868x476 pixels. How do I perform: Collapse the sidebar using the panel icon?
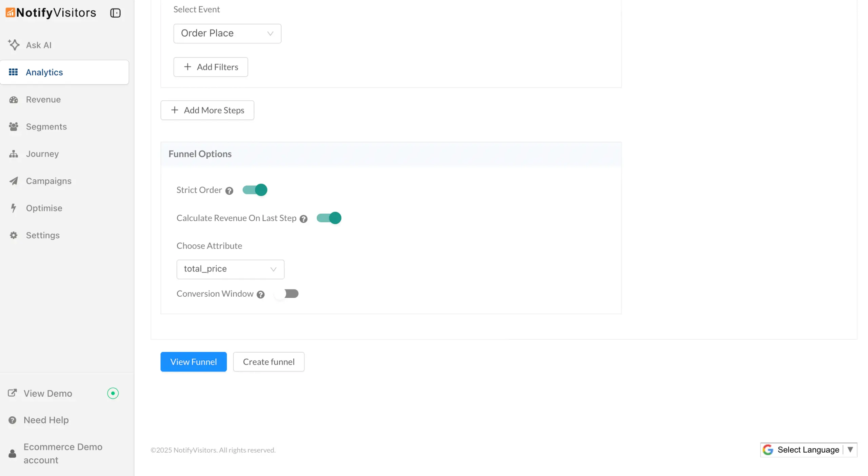click(x=115, y=13)
